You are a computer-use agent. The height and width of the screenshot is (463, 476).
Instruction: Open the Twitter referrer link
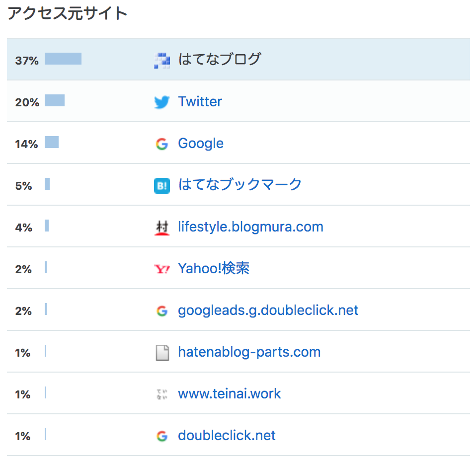point(200,101)
